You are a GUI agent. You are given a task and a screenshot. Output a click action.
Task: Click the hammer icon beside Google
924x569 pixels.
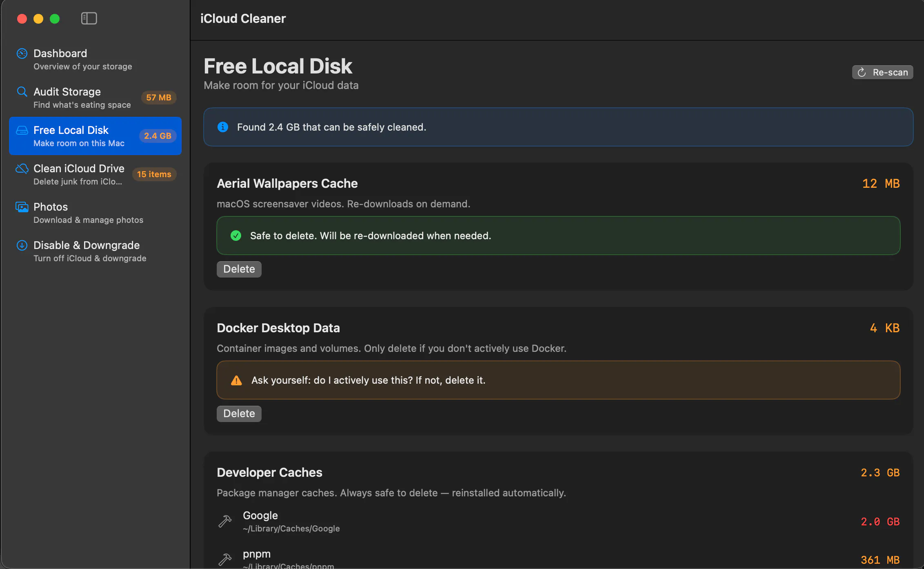[225, 521]
